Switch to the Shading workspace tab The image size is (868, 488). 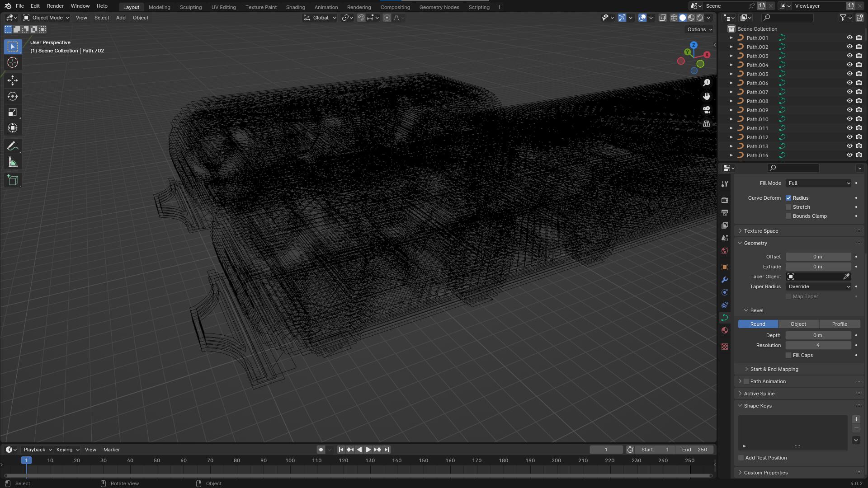(295, 7)
